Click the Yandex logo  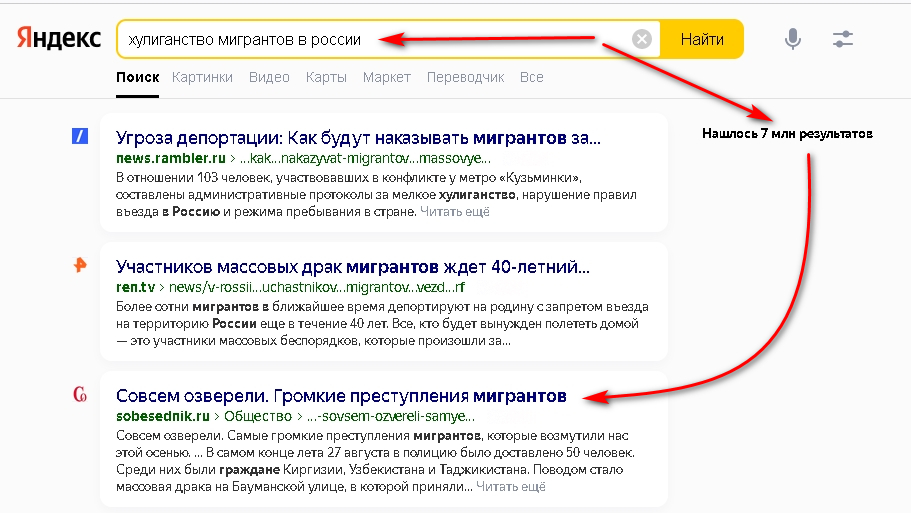coord(59,38)
